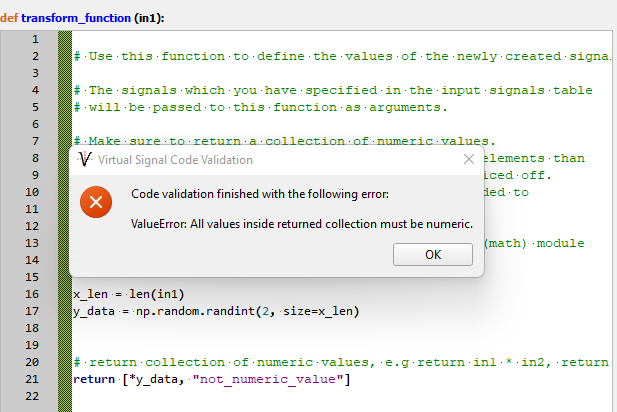617x412 pixels.
Task: Click the comment 'will be passed to this function'
Action: 260,107
